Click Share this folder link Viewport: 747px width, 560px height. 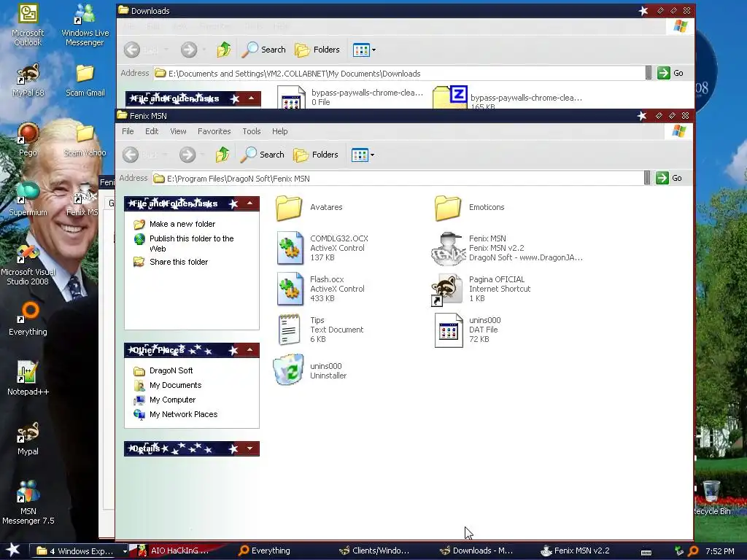[x=179, y=262]
